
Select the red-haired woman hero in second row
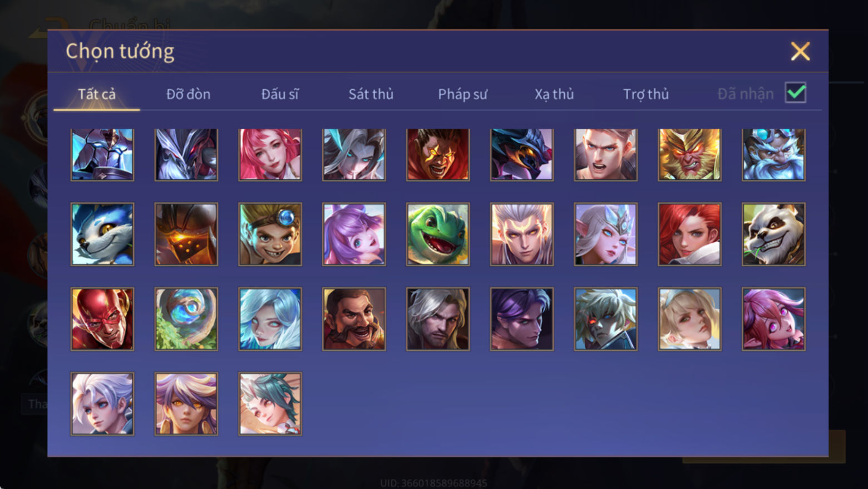689,234
